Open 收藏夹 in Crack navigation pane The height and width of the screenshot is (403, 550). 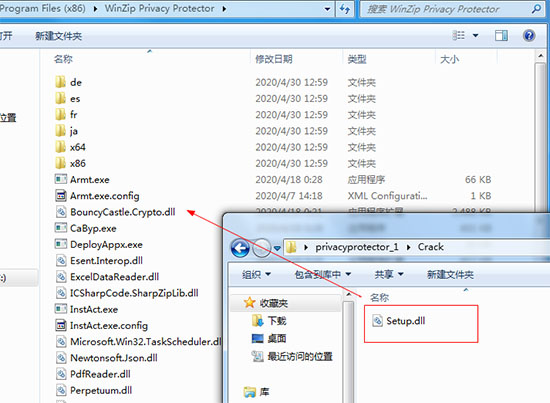(x=274, y=303)
